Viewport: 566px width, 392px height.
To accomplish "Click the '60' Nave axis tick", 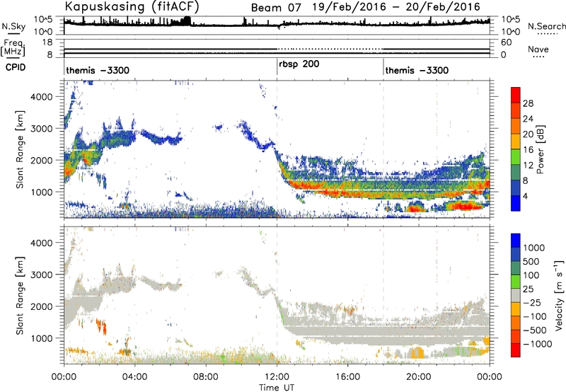I will click(506, 42).
